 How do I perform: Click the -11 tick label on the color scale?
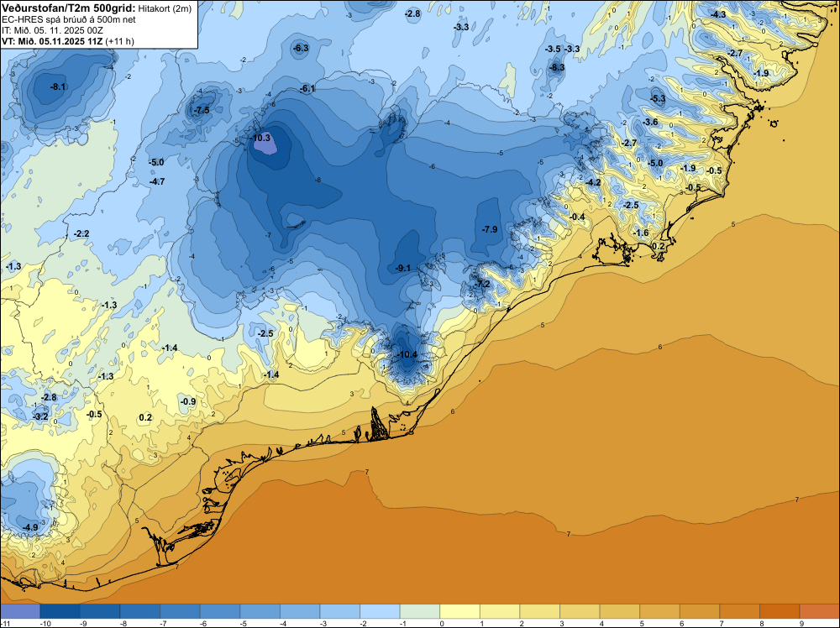coord(4,623)
